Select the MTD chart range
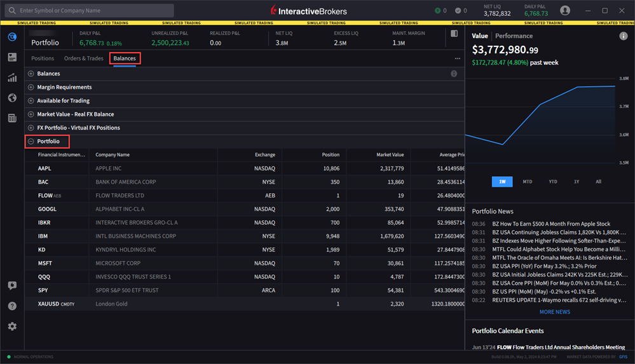635x364 pixels. click(528, 182)
